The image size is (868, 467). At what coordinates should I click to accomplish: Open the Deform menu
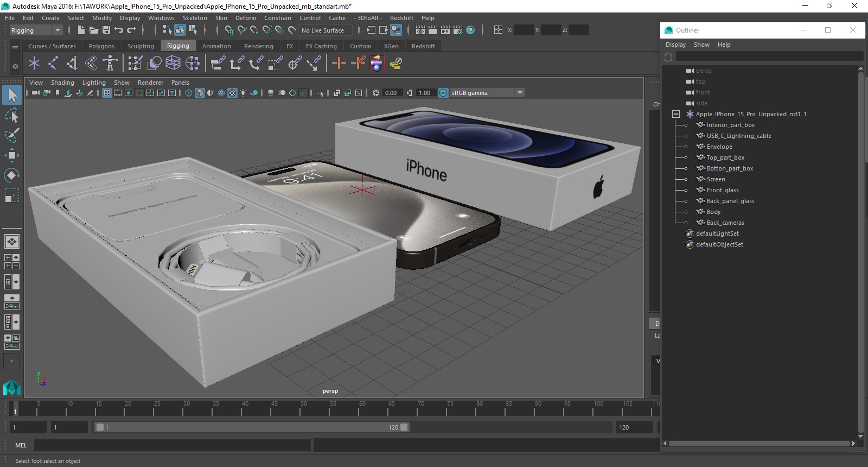point(245,18)
